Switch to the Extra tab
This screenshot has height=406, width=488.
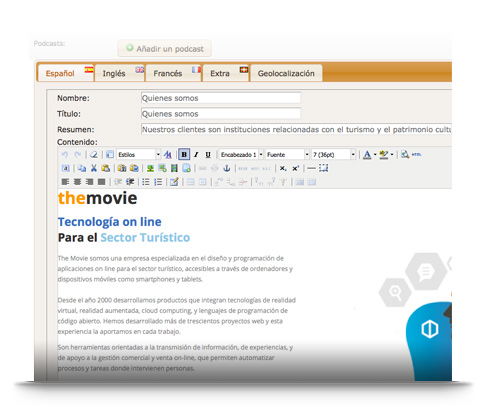(x=226, y=73)
